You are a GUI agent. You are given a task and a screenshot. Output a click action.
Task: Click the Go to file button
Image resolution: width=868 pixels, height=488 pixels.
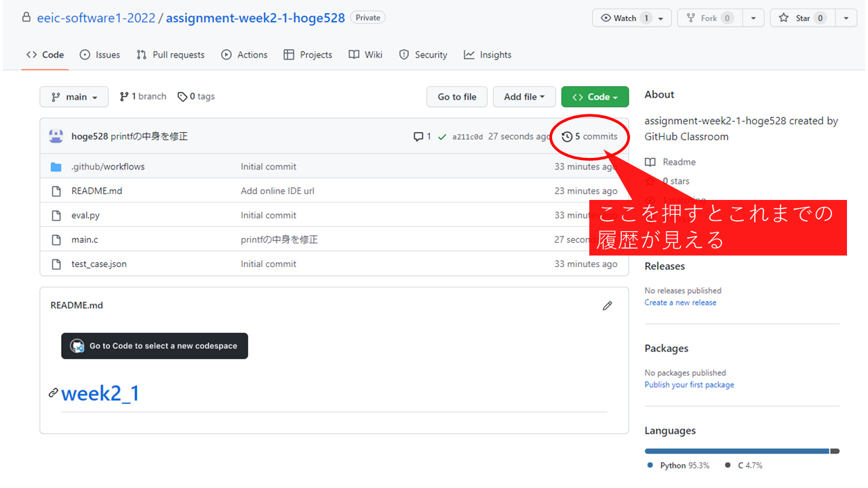(456, 97)
